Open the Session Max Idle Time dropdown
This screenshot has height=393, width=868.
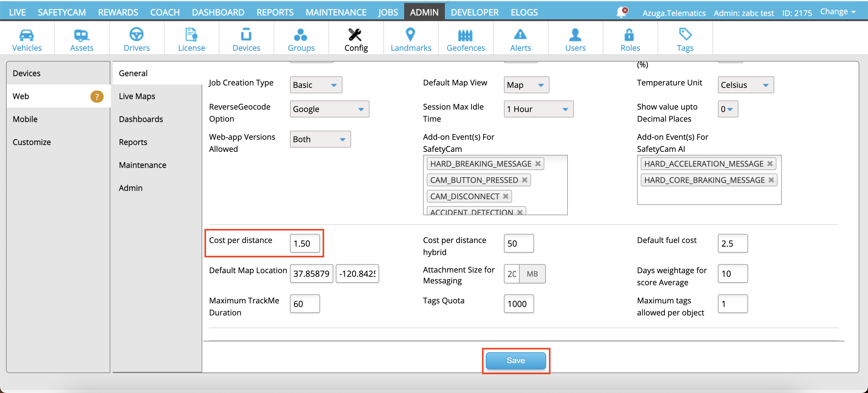point(538,109)
